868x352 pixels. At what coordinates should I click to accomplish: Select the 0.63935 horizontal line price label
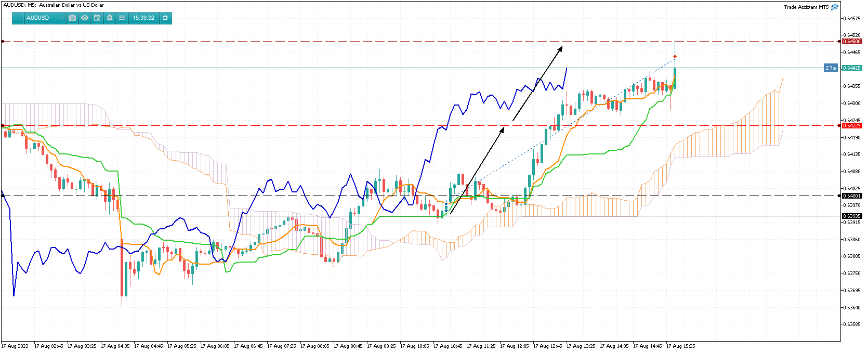(851, 216)
